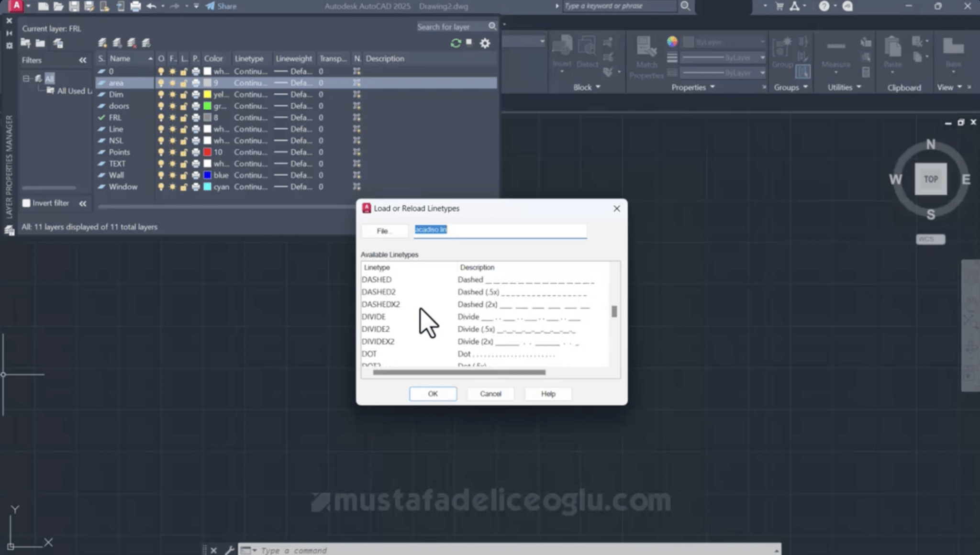This screenshot has height=555, width=980.
Task: Click the Undo arrow in quick access toolbar
Action: [x=151, y=6]
